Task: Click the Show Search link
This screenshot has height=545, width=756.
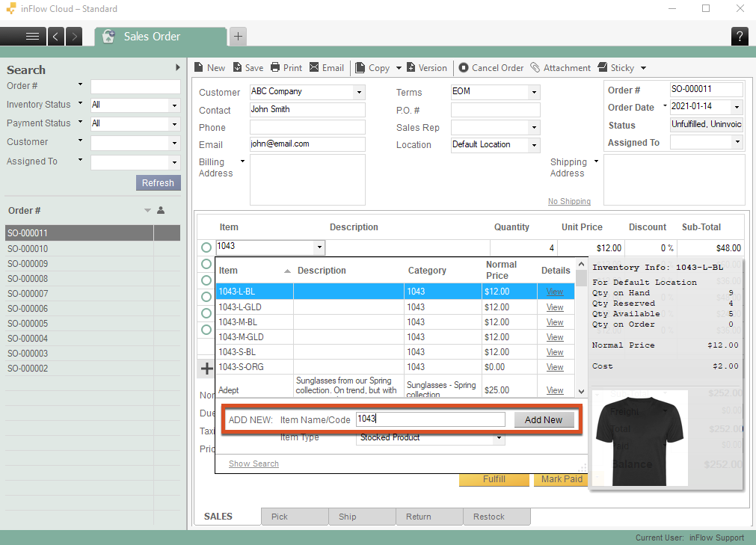Action: [253, 464]
